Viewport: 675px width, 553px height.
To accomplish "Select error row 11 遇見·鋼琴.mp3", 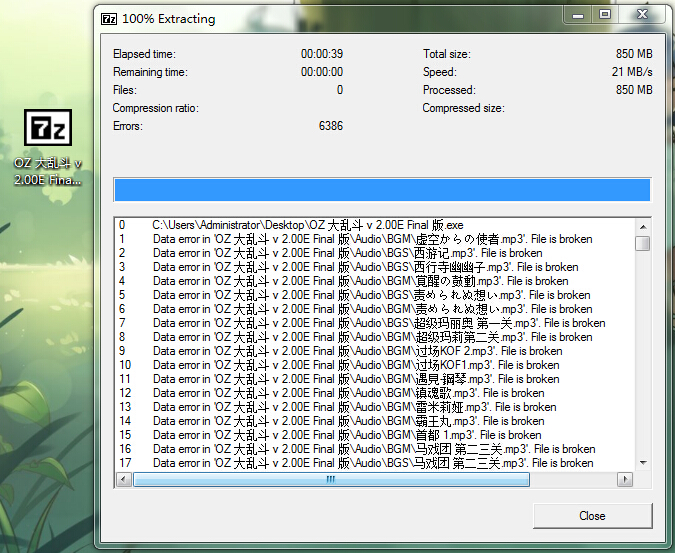I will [x=375, y=379].
